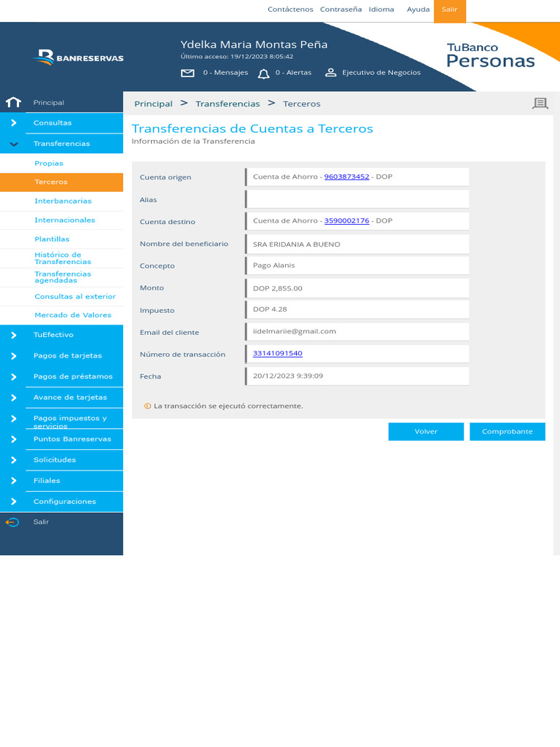Click the alerts bell icon
Viewport: 560px width, 747px height.
(x=263, y=74)
